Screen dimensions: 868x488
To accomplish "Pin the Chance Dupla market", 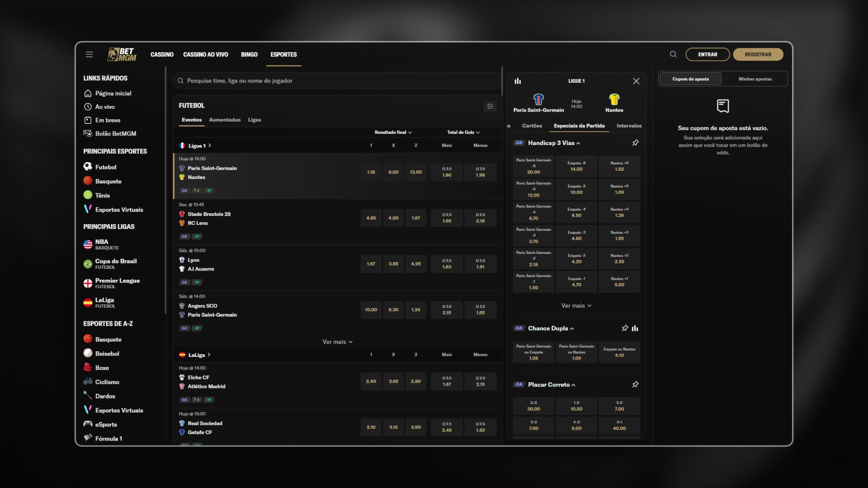I will click(625, 328).
